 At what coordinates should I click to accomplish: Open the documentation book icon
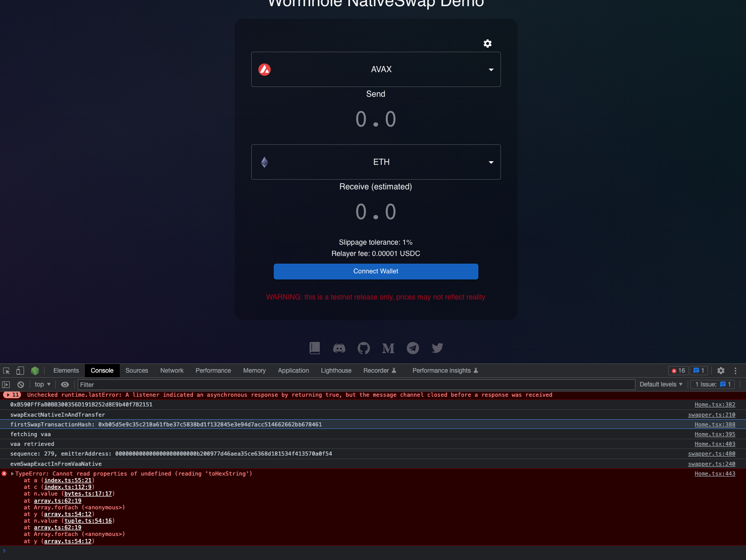pos(315,348)
